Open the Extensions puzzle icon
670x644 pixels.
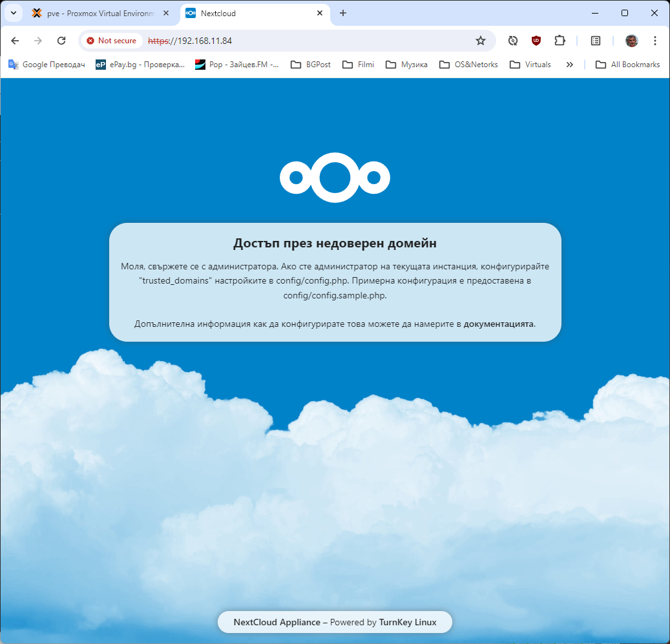(560, 41)
